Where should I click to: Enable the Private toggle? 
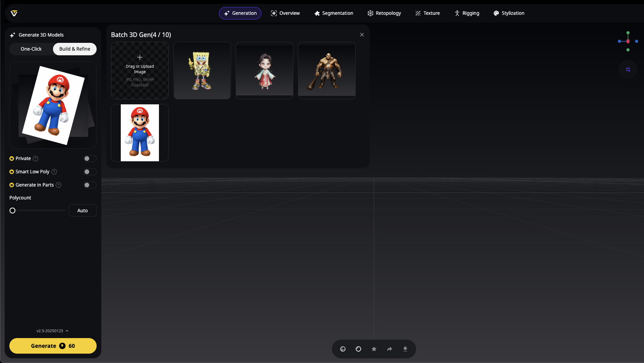pyautogui.click(x=90, y=159)
